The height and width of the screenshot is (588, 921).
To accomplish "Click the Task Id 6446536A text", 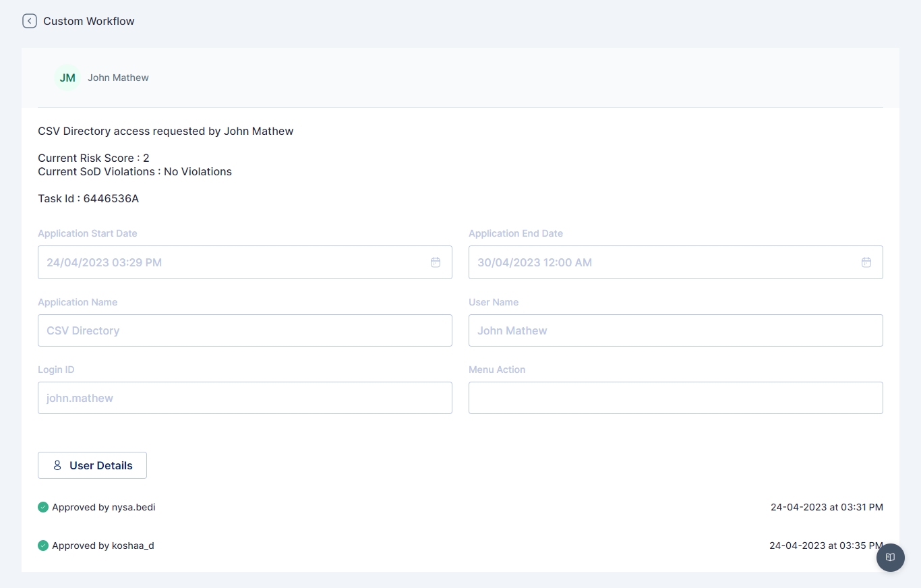I will (x=88, y=198).
